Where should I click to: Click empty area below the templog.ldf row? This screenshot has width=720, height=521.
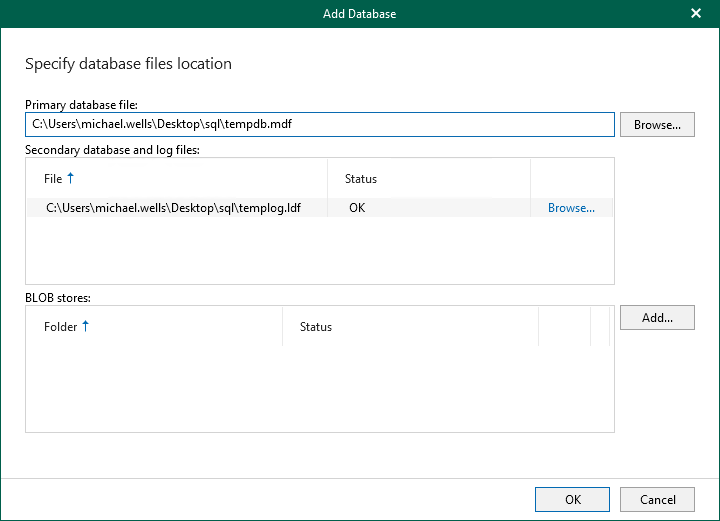pos(319,250)
